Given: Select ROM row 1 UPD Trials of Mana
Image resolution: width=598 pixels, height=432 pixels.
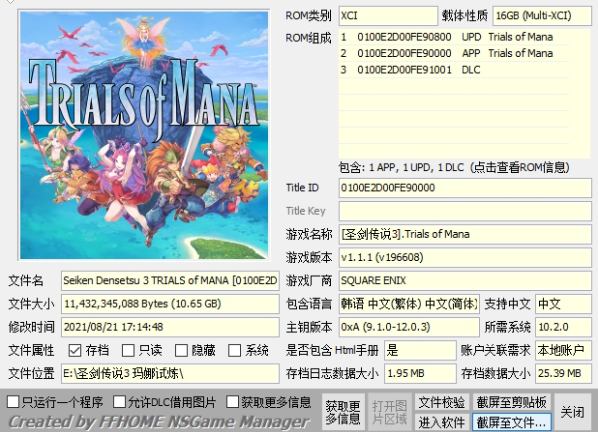Looking at the screenshot, I should (454, 37).
